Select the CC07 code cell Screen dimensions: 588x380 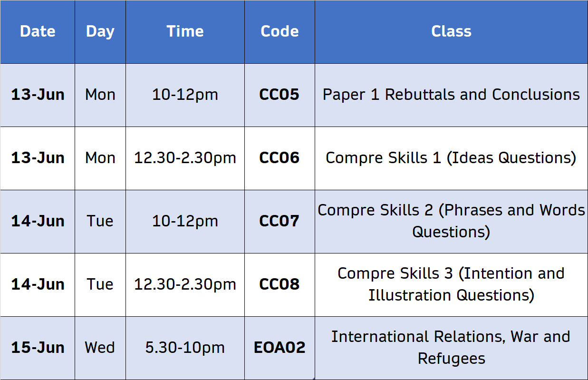280,221
